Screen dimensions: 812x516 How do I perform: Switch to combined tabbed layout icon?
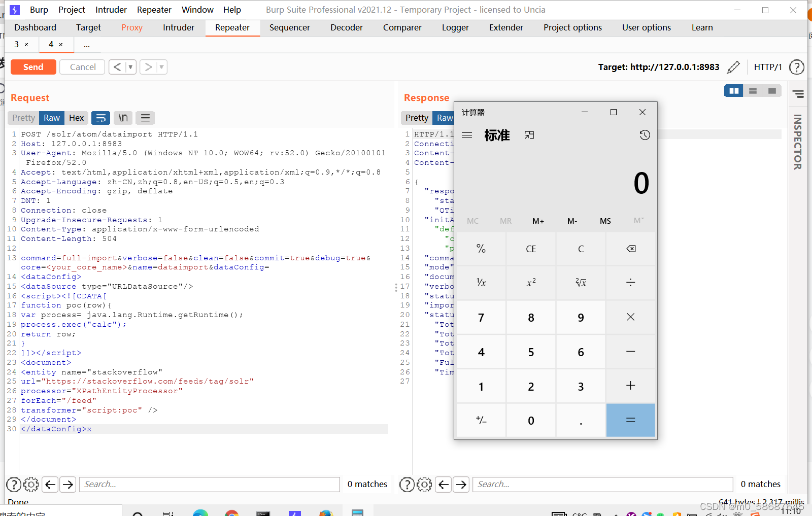click(x=772, y=91)
